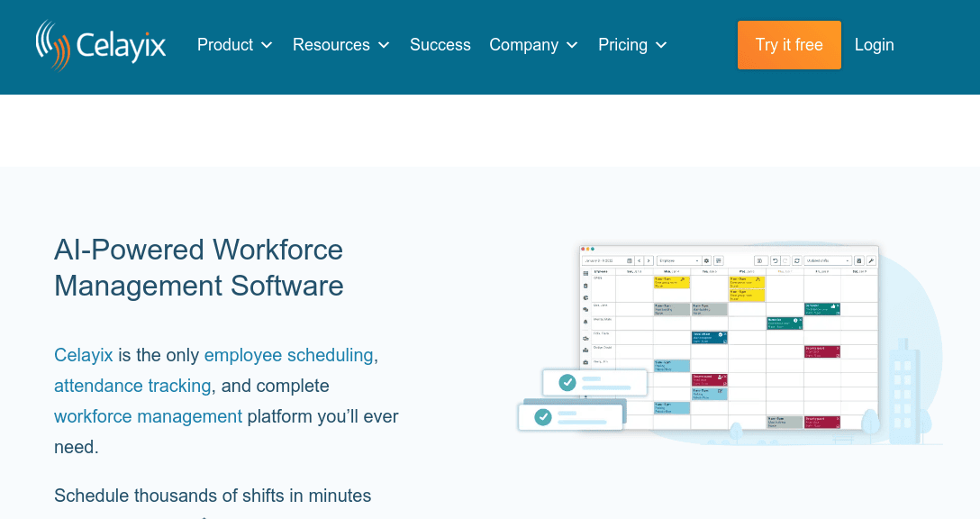Click the save icon next to Updated shifts
This screenshot has width=980, height=519.
859,260
